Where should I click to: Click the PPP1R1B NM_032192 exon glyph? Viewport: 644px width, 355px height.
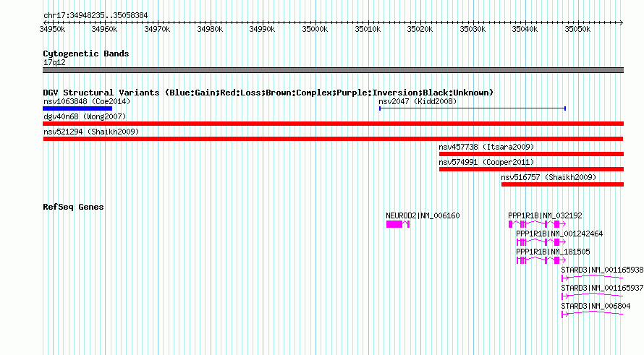pyautogui.click(x=537, y=224)
